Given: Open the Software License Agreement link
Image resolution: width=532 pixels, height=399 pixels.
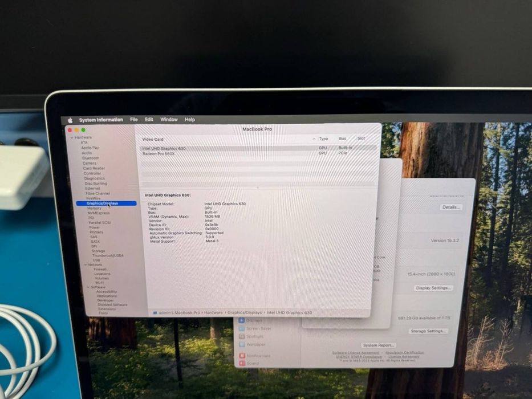Looking at the screenshot, I should [x=355, y=352].
